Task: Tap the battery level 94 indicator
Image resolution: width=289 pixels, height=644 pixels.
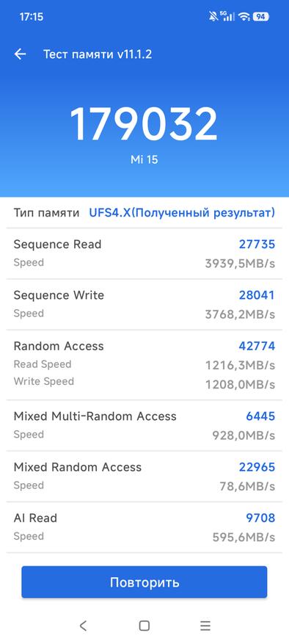Action: (260, 17)
